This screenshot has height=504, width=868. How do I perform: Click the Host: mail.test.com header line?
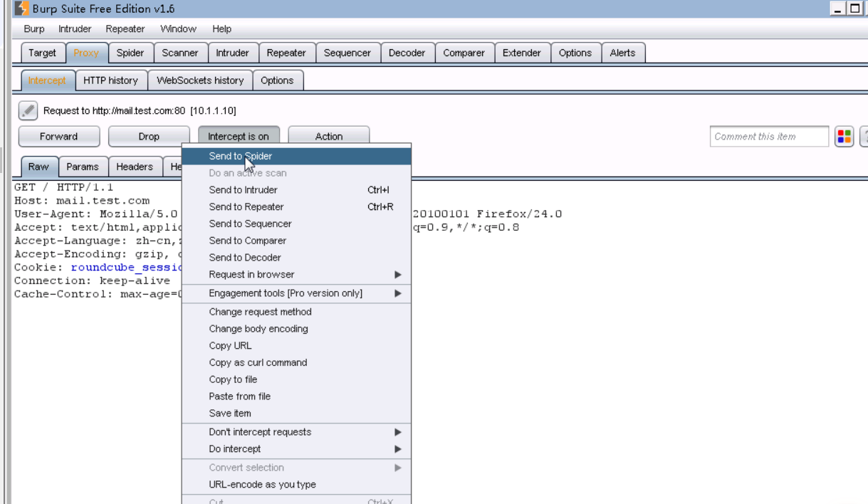pos(82,201)
